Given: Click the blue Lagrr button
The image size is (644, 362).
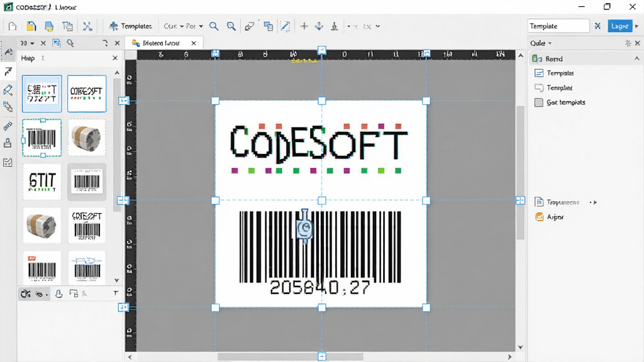Looking at the screenshot, I should pos(619,26).
